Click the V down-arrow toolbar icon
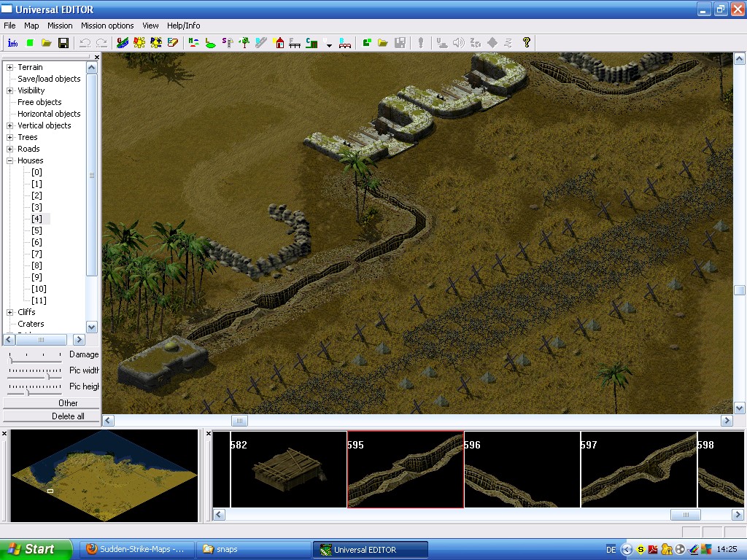Image resolution: width=747 pixels, height=560 pixels. 328,43
